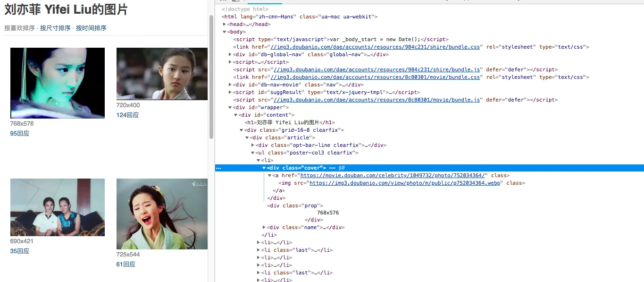The image size is (644, 282).
Task: Expand the suggResult script node
Action: pos(230,92)
